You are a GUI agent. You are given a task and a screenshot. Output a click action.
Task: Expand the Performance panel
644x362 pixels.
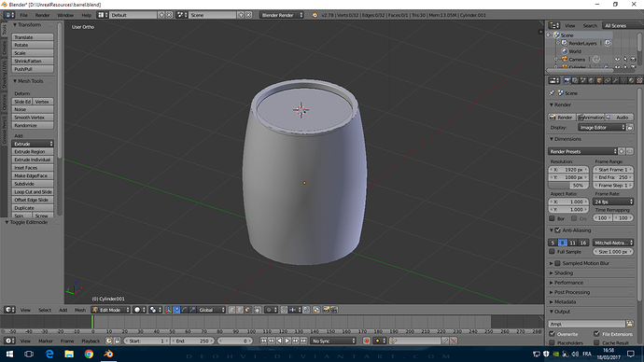(568, 283)
